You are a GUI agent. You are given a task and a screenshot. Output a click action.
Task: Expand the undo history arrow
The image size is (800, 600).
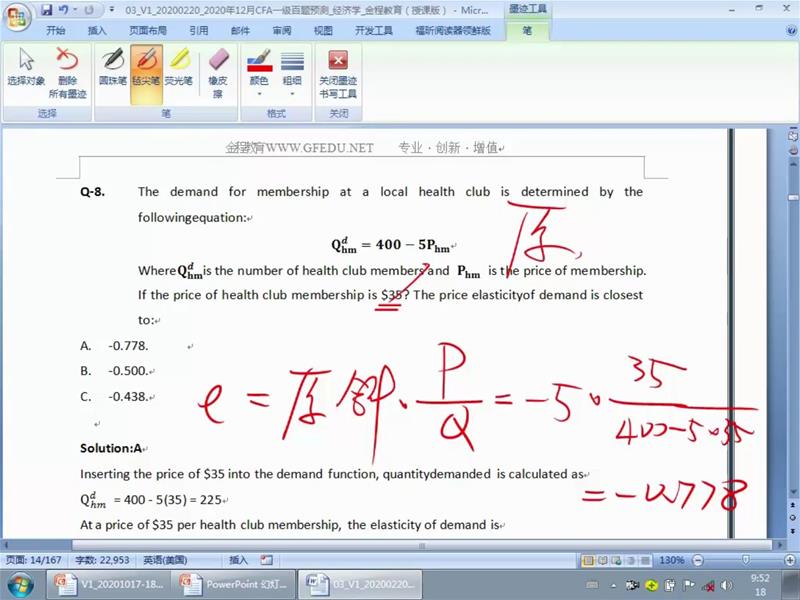[x=75, y=10]
